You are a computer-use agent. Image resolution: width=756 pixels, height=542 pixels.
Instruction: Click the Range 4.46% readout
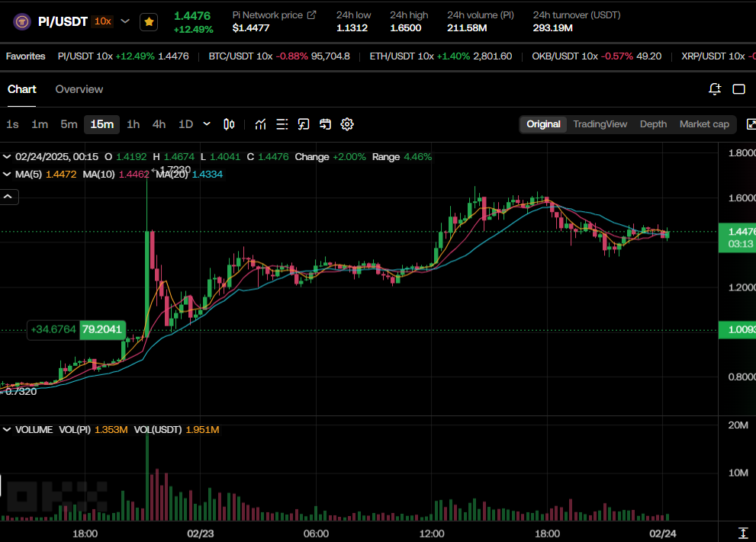point(401,156)
